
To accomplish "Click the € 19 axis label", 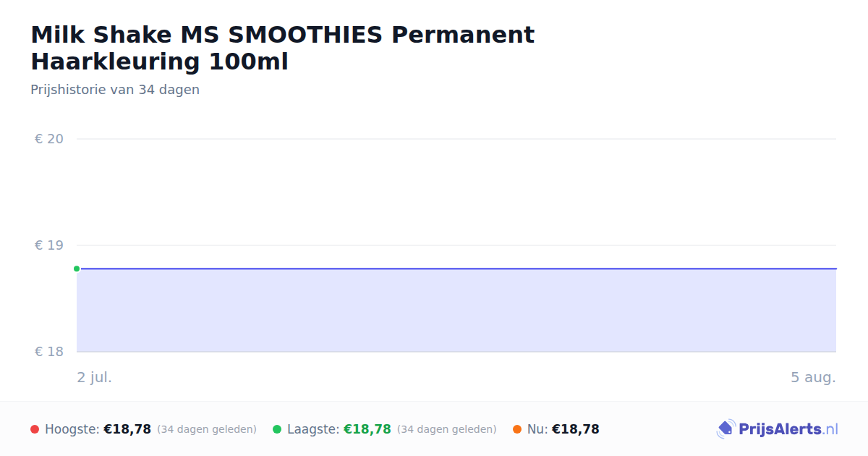I will [x=49, y=245].
